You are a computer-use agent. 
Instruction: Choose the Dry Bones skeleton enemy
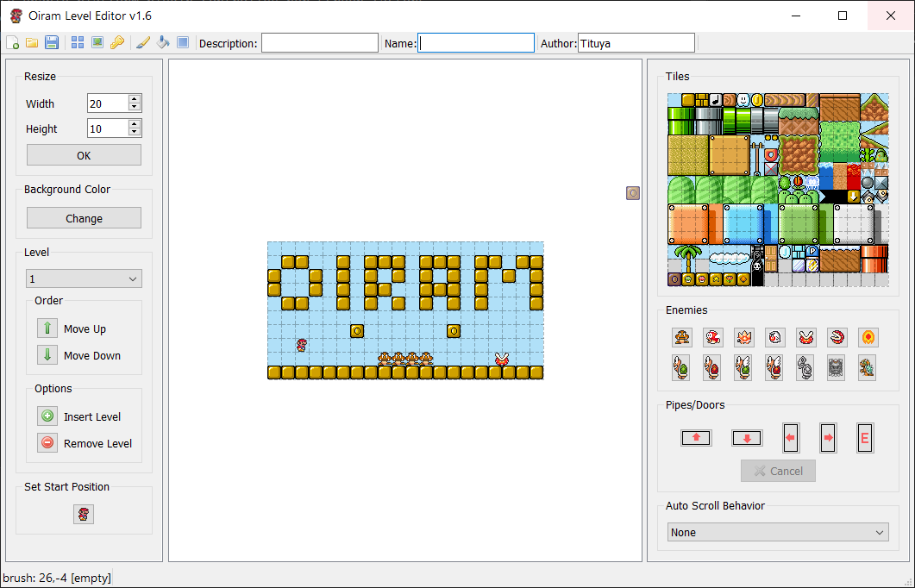click(x=805, y=368)
